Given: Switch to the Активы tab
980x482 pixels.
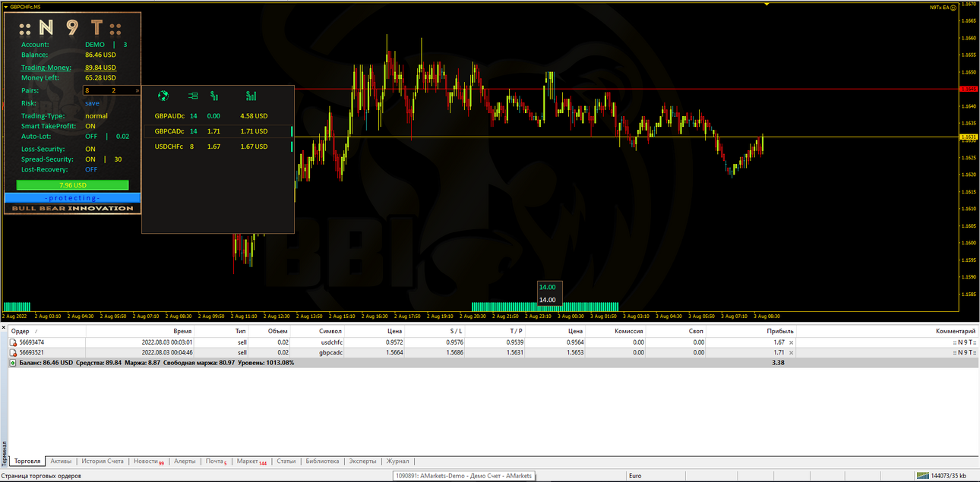Looking at the screenshot, I should click(61, 461).
